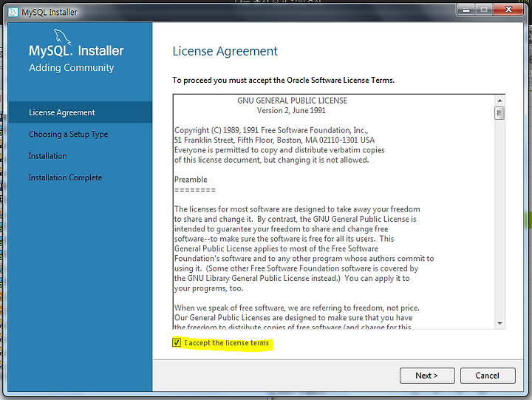The image size is (532, 400).
Task: Click Next to proceed with installation
Action: 427,376
